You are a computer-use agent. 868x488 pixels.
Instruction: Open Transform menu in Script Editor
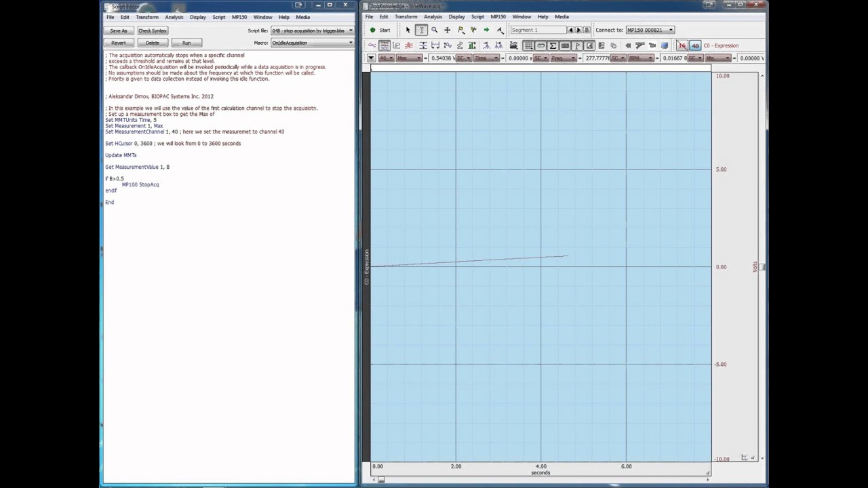coord(147,17)
